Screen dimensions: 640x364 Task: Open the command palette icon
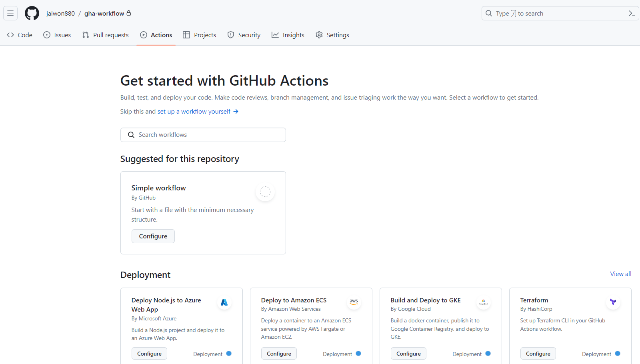632,13
